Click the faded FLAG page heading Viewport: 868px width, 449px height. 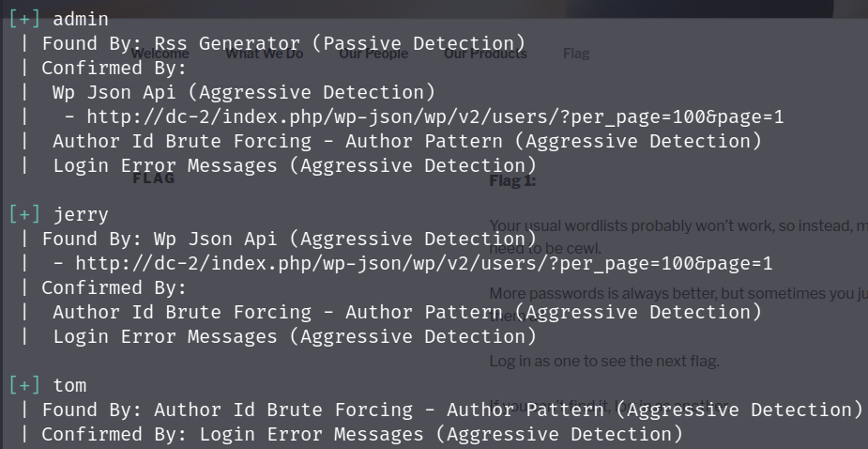pyautogui.click(x=154, y=178)
